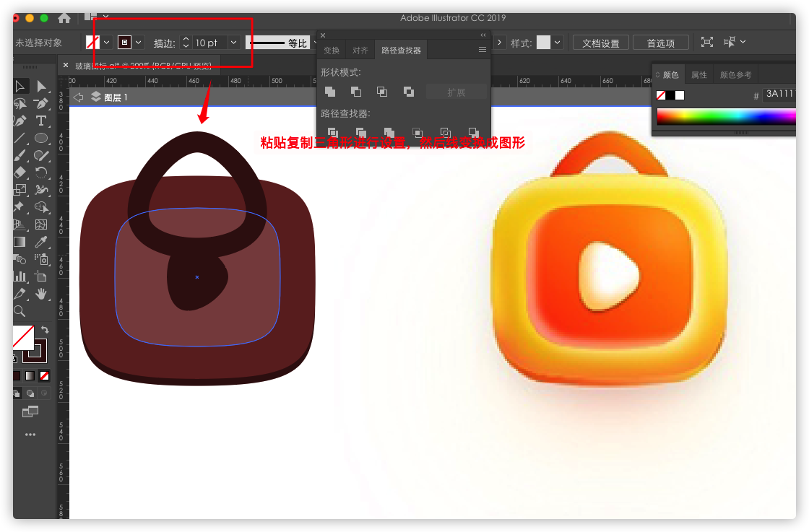The height and width of the screenshot is (532, 809).
Task: Select the Eraser tool
Action: click(20, 173)
